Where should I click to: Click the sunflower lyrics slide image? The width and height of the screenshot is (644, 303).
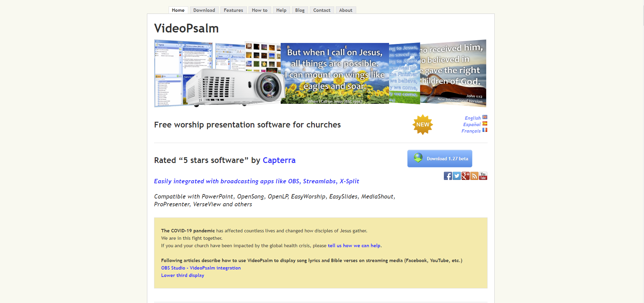coord(335,73)
